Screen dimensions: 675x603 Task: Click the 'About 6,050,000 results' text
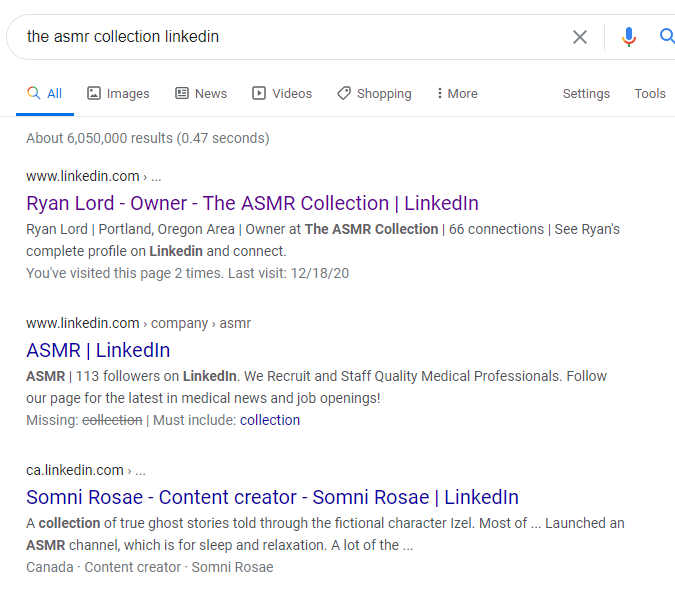148,138
